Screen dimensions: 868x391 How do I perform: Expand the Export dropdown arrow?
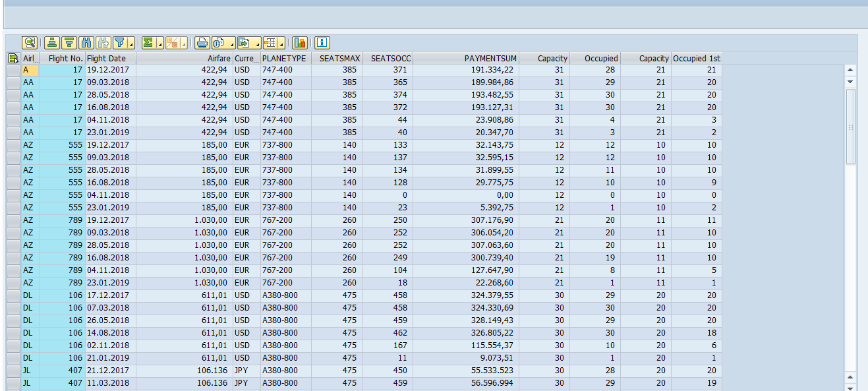click(x=257, y=44)
